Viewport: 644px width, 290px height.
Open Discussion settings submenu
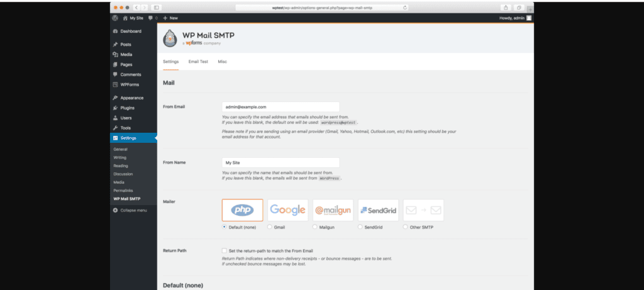click(x=123, y=174)
